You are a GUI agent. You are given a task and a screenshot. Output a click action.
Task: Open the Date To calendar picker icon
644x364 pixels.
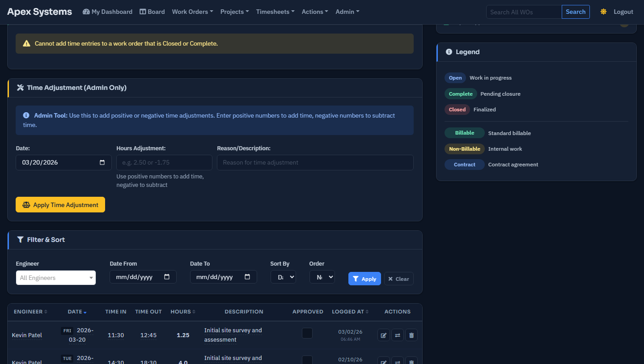pyautogui.click(x=247, y=277)
